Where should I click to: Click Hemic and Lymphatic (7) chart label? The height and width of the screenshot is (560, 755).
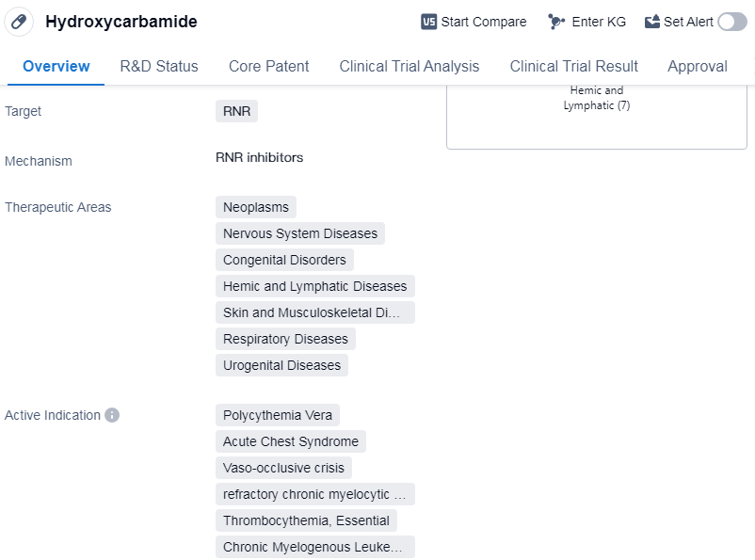[596, 98]
